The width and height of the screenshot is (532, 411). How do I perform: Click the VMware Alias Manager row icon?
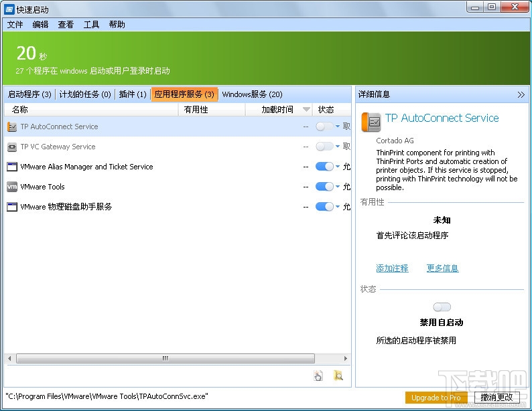12,167
